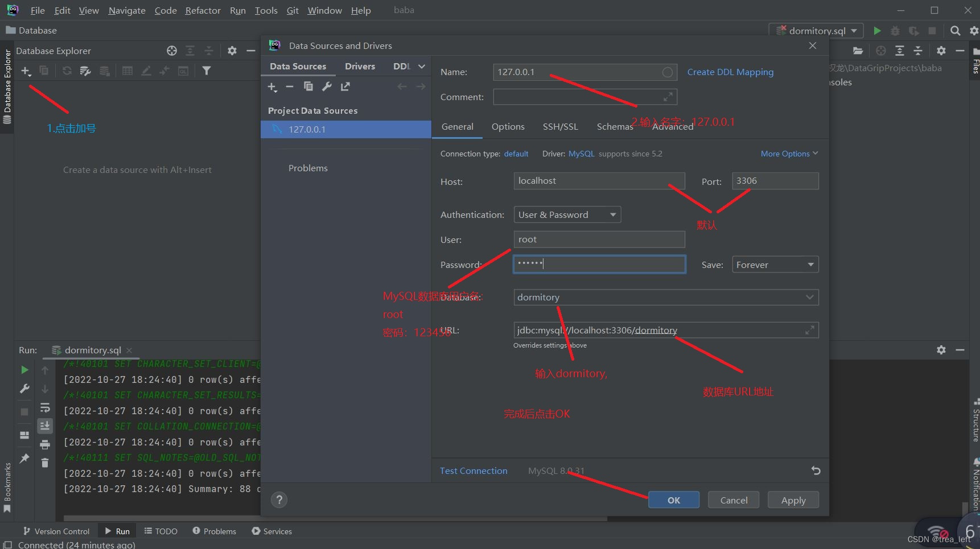Click the OK button
Image resolution: width=980 pixels, height=549 pixels.
click(x=674, y=500)
